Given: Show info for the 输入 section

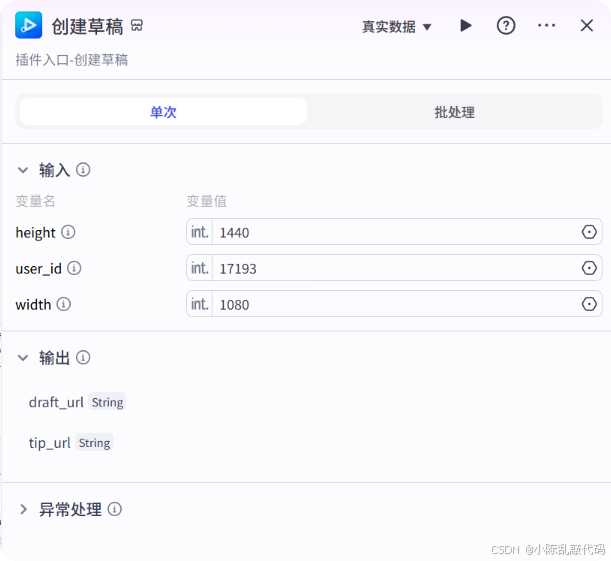Looking at the screenshot, I should coord(83,170).
